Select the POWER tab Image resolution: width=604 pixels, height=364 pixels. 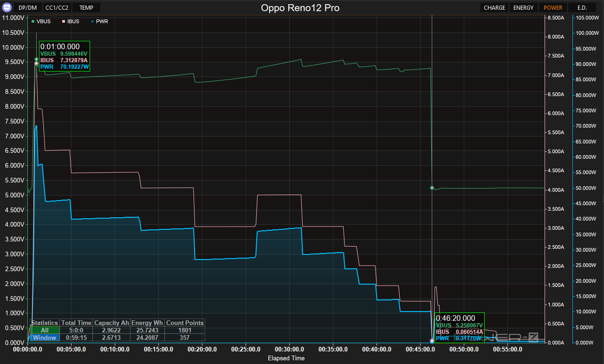[552, 8]
